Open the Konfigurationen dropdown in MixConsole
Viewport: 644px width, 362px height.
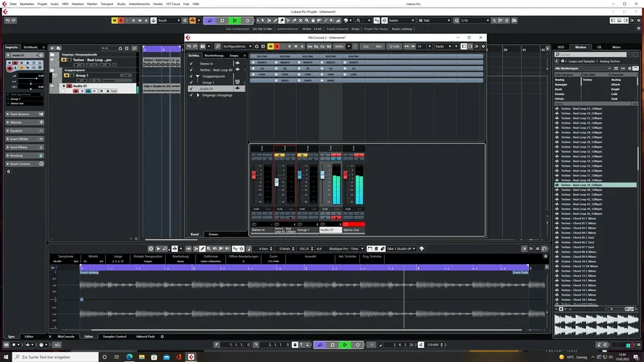238,46
